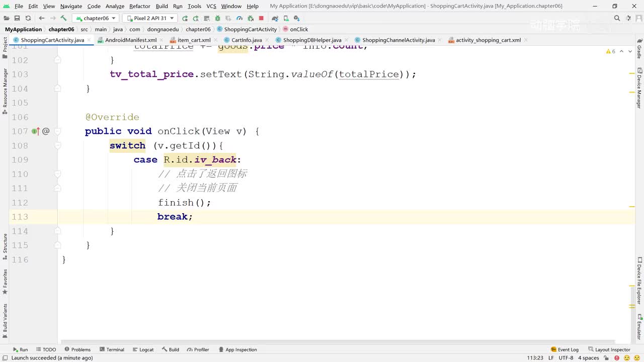Click the Open folder toolbar icon

[6, 18]
